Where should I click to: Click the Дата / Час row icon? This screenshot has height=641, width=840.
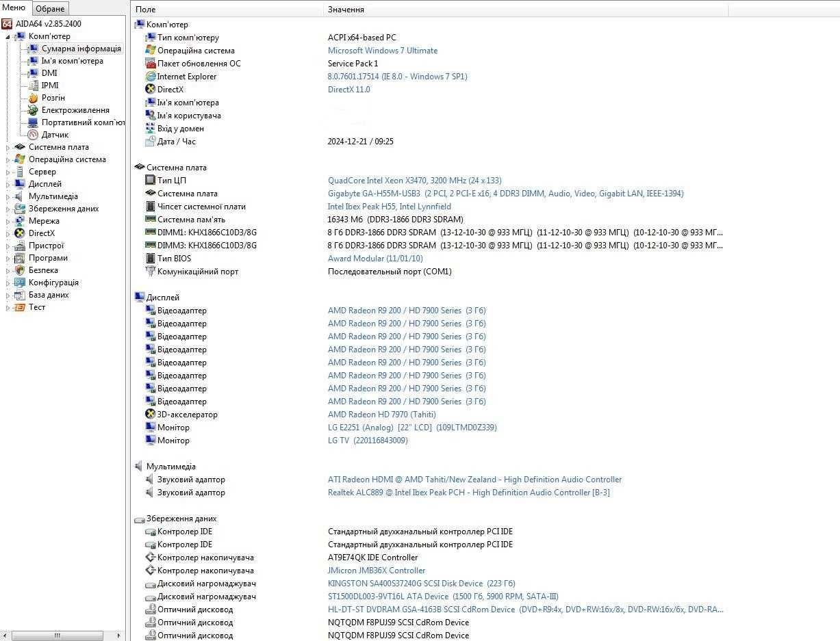(151, 142)
